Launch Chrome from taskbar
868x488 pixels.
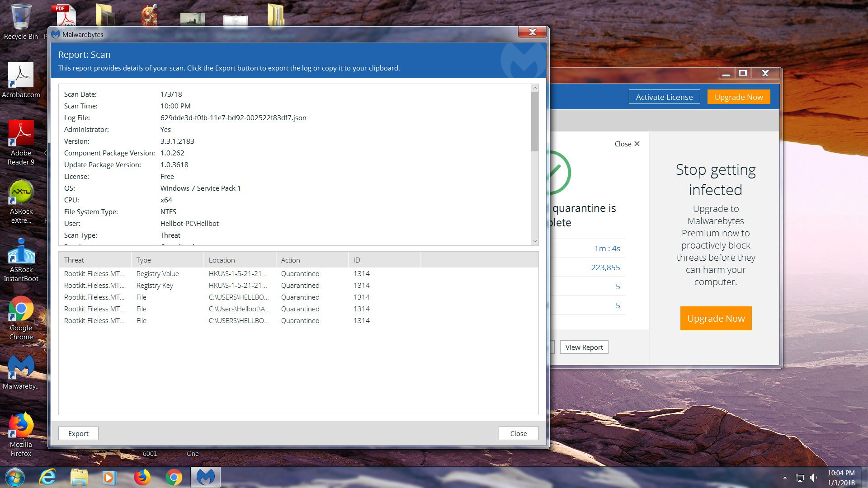coord(174,477)
